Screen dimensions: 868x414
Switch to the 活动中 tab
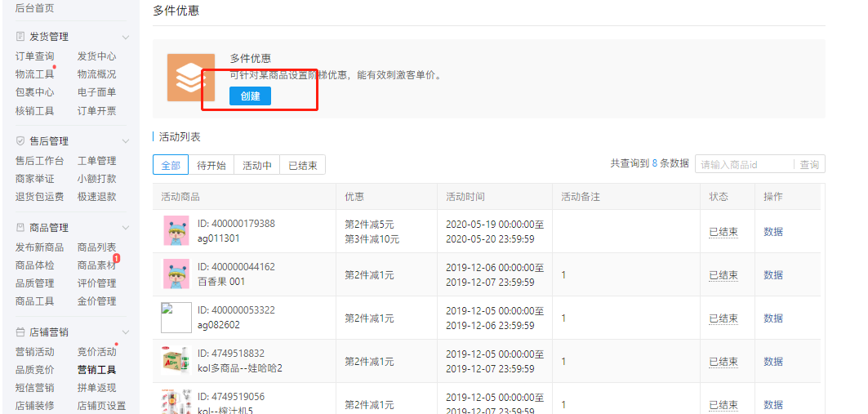(257, 165)
